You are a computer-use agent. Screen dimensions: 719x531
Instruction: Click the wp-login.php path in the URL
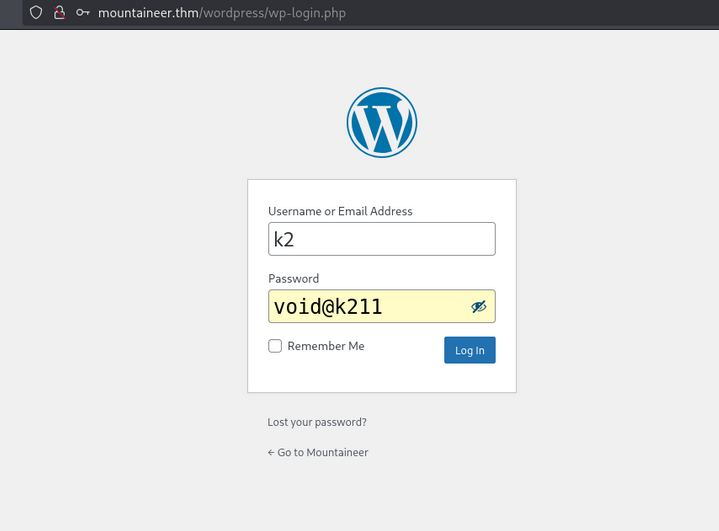pyautogui.click(x=302, y=13)
